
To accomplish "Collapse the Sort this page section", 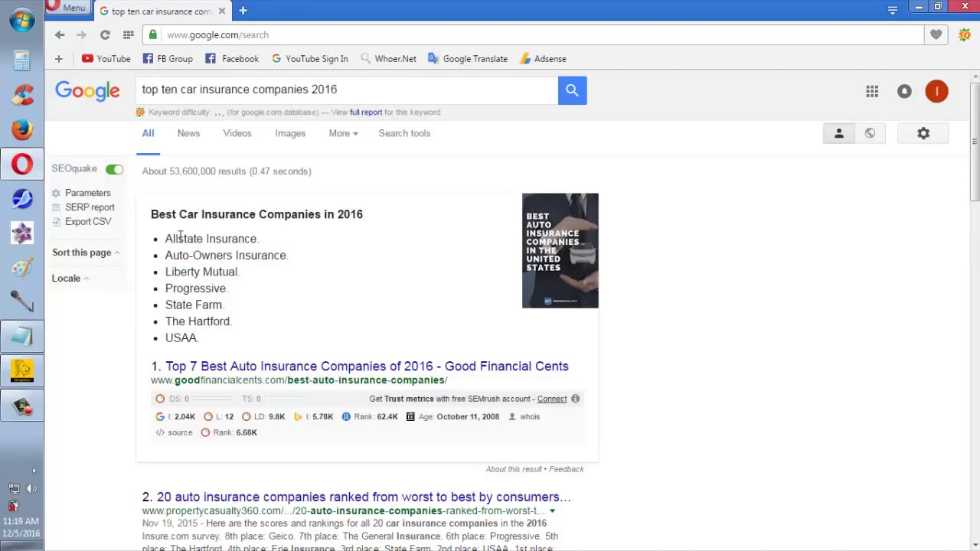I will (x=86, y=253).
